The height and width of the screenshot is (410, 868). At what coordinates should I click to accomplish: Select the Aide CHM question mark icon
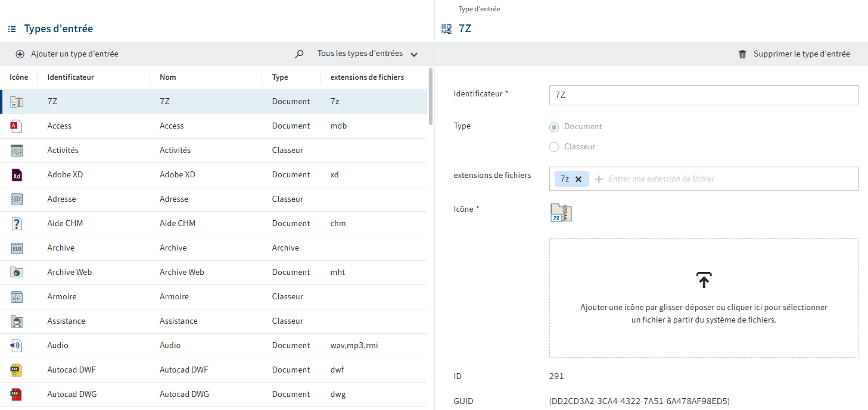click(17, 224)
